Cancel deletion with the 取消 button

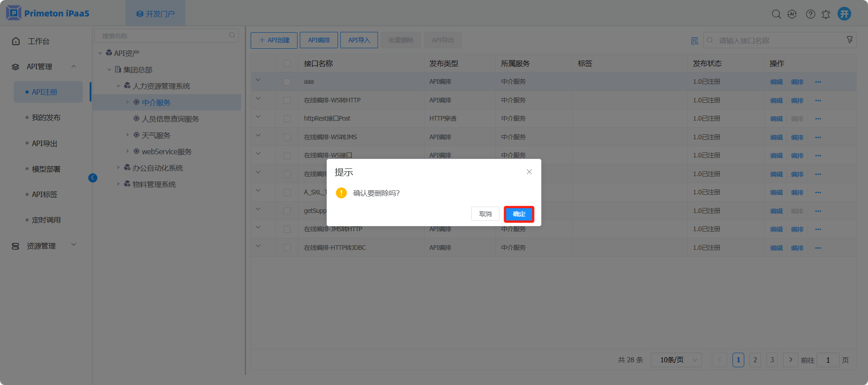pyautogui.click(x=485, y=214)
